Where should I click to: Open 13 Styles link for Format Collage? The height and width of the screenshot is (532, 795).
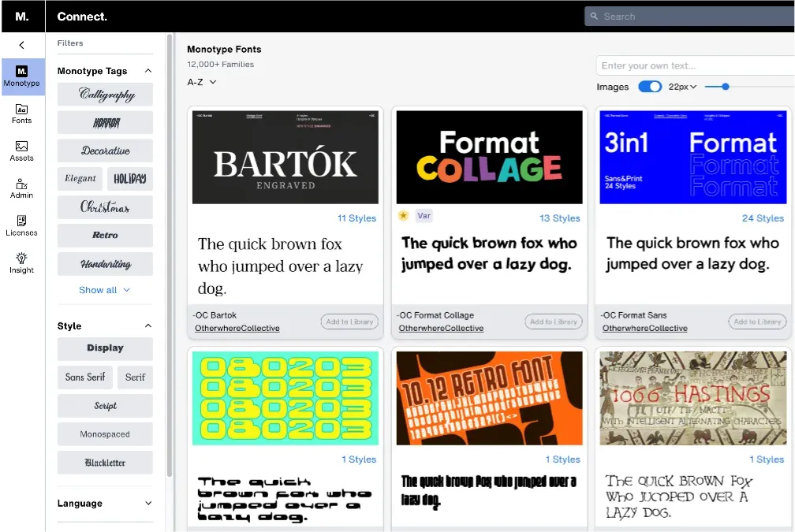[x=560, y=218]
